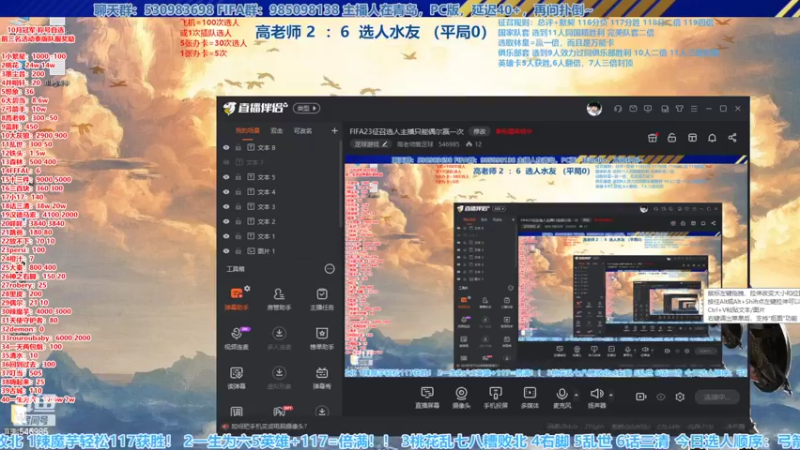Open the gift box icon with red dot
Screen dimensions: 800x450
(x=653, y=138)
